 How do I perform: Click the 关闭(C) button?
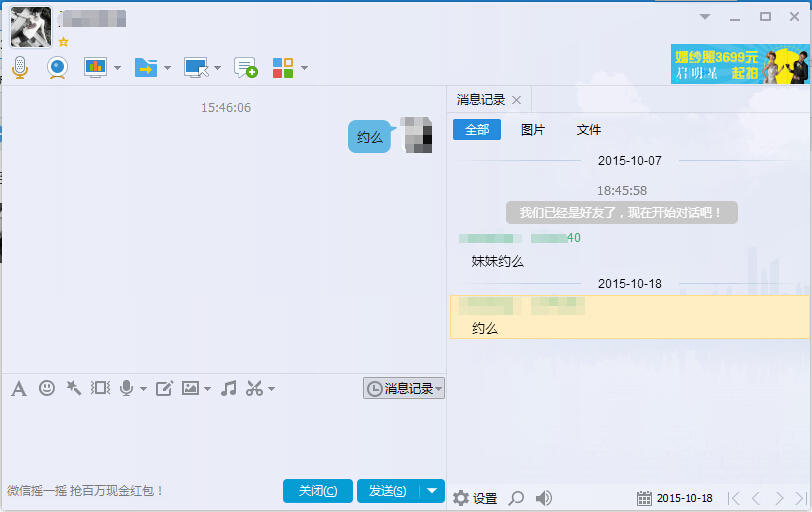pyautogui.click(x=318, y=491)
